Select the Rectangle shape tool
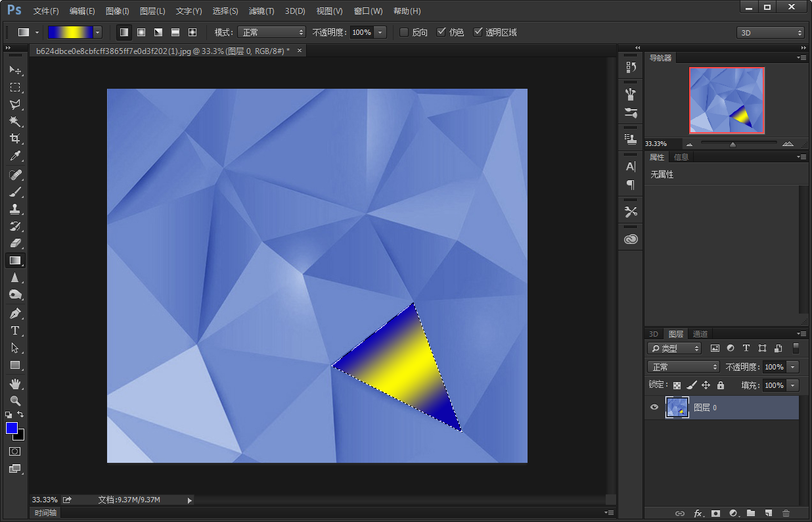 pos(15,365)
